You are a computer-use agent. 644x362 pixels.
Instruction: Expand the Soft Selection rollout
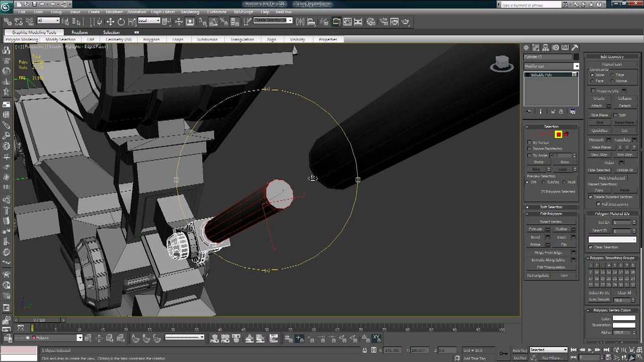point(551,207)
